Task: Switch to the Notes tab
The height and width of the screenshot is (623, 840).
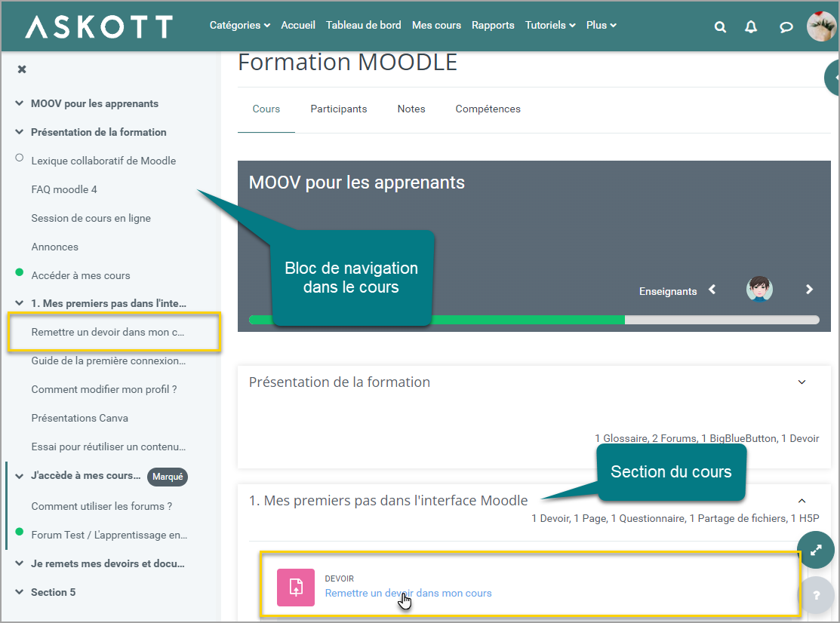Action: pos(411,109)
